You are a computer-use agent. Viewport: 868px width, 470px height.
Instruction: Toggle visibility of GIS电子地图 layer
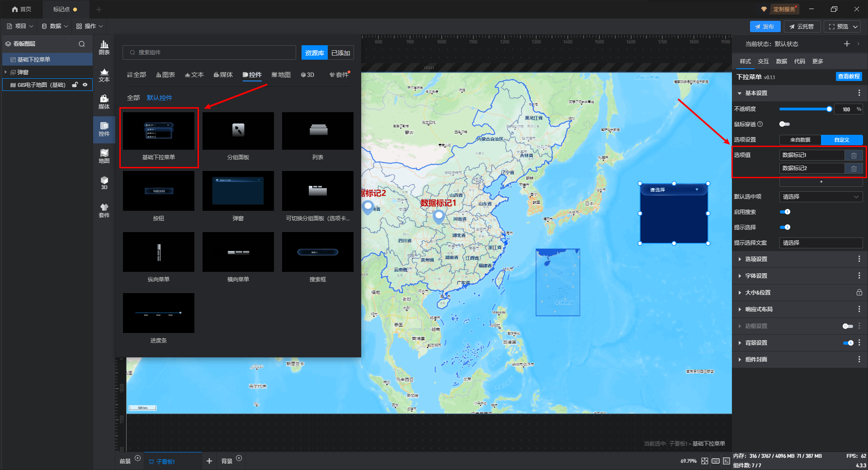[x=85, y=85]
